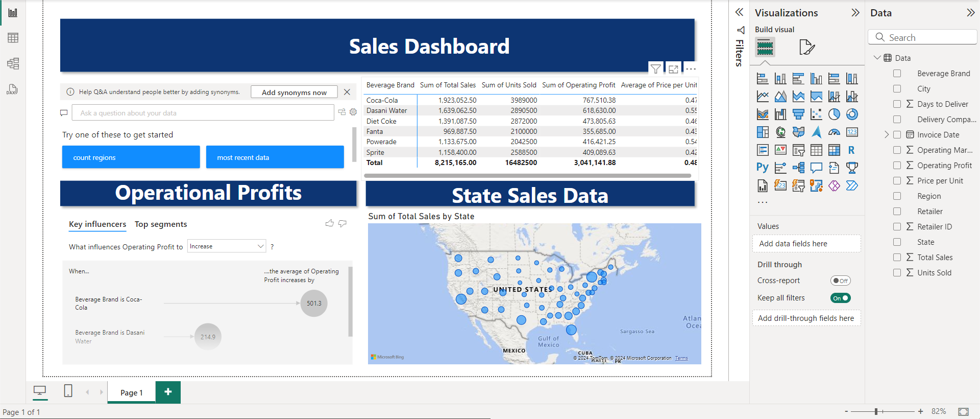Switch to Report view in left sidebar

click(x=13, y=13)
